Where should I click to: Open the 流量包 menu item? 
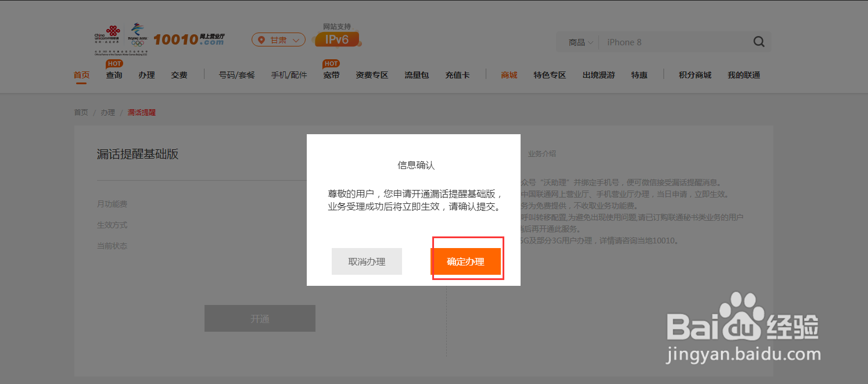pyautogui.click(x=417, y=75)
